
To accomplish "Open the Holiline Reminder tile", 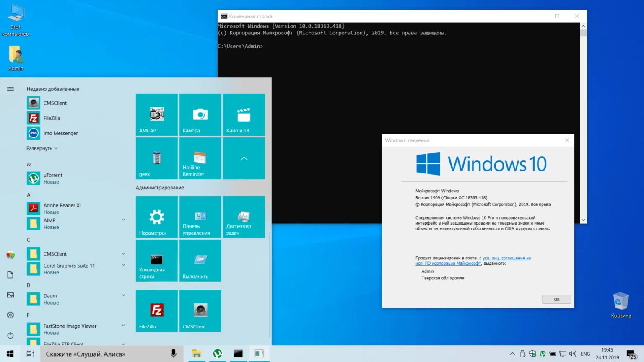I will (200, 158).
